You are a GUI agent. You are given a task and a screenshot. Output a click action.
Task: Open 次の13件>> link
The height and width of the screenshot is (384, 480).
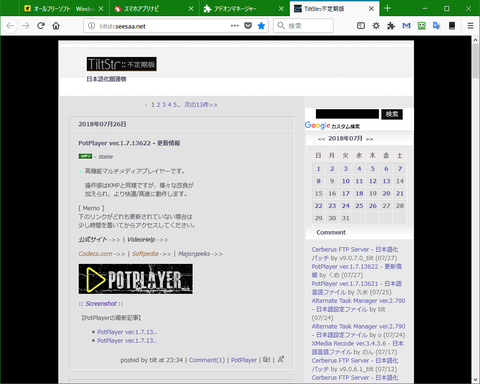click(x=201, y=105)
